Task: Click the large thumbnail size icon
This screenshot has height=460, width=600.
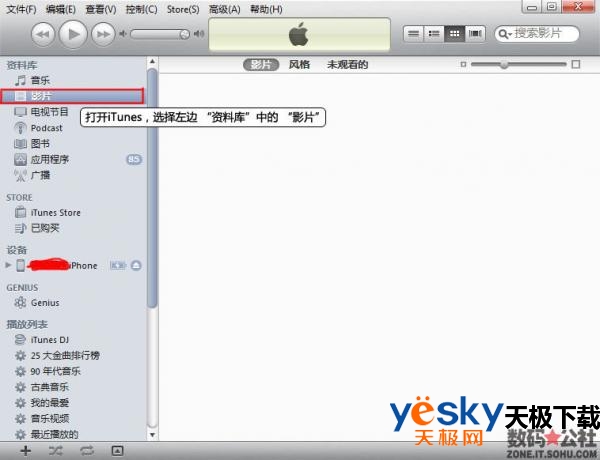Action: click(576, 64)
